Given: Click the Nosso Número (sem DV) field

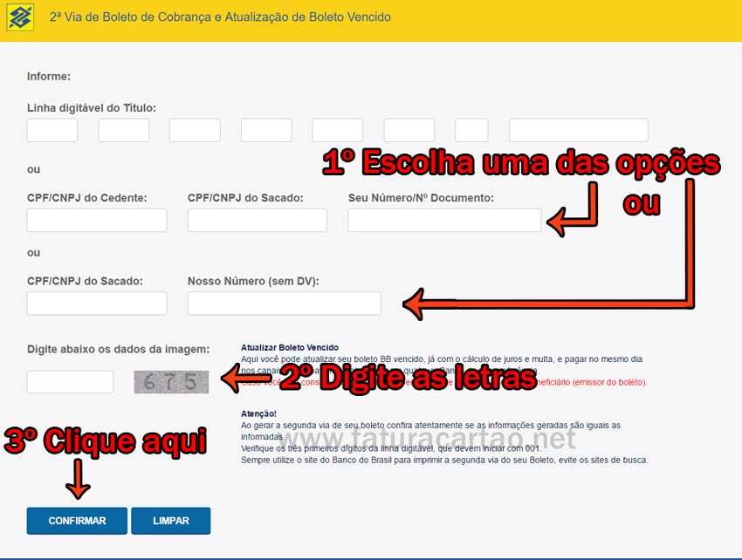Looking at the screenshot, I should [284, 303].
